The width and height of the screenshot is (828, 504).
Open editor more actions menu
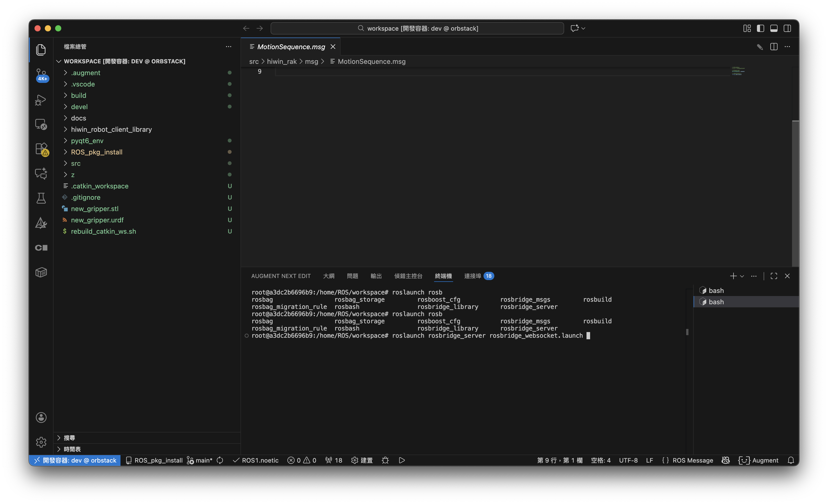tap(787, 47)
